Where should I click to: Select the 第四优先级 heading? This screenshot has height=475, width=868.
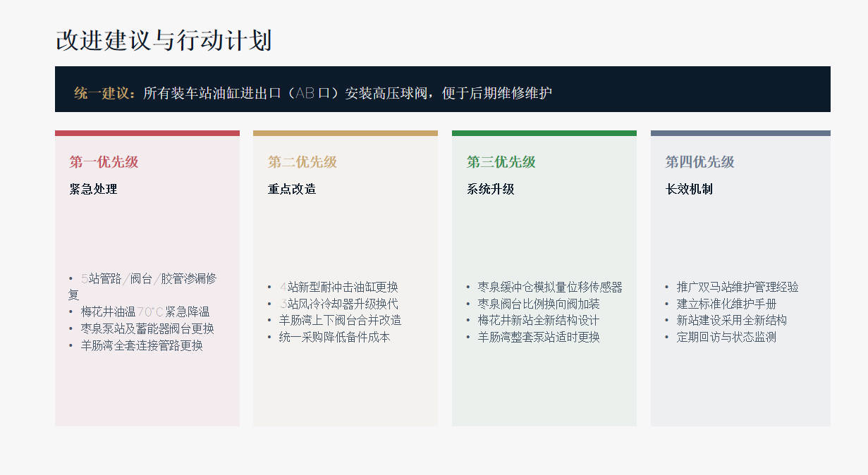[x=700, y=162]
